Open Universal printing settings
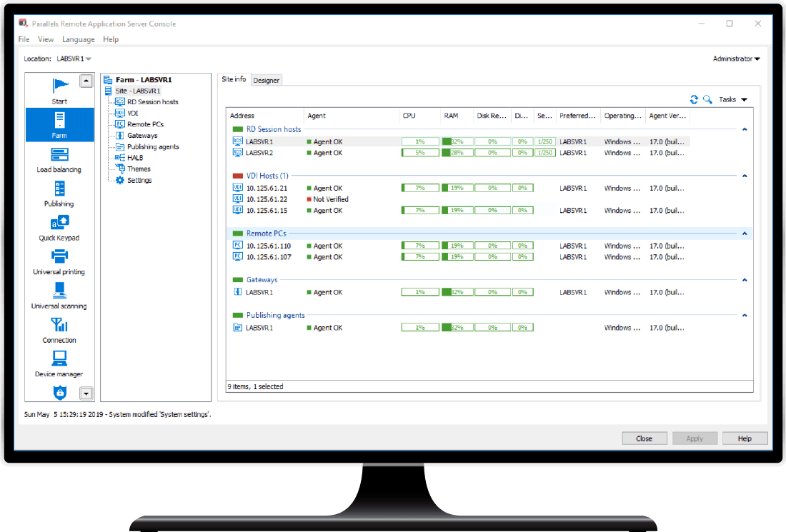 tap(59, 261)
